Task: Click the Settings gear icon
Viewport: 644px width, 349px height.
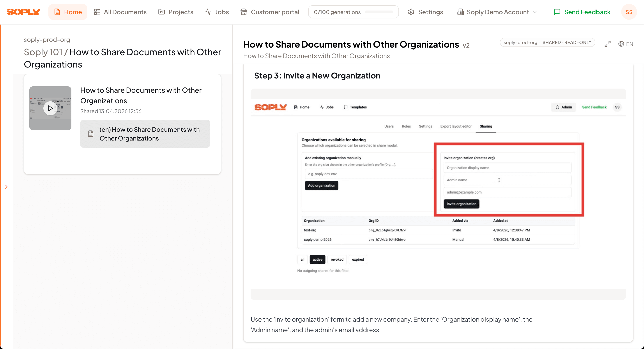Action: 411,12
